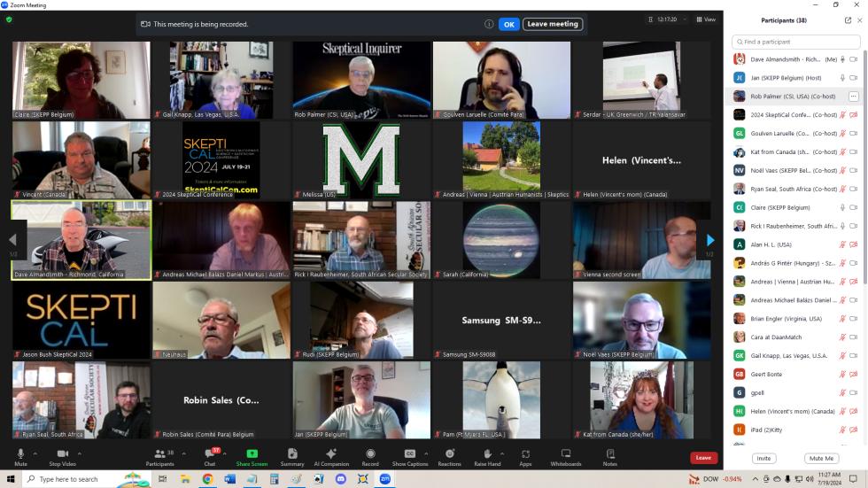
Task: Expand video options arrow beside Stop Video
Action: tap(79, 453)
